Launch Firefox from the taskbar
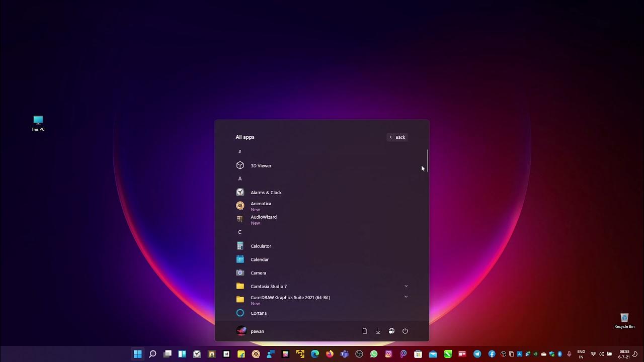Screen dimensions: 644x362 (330, 354)
